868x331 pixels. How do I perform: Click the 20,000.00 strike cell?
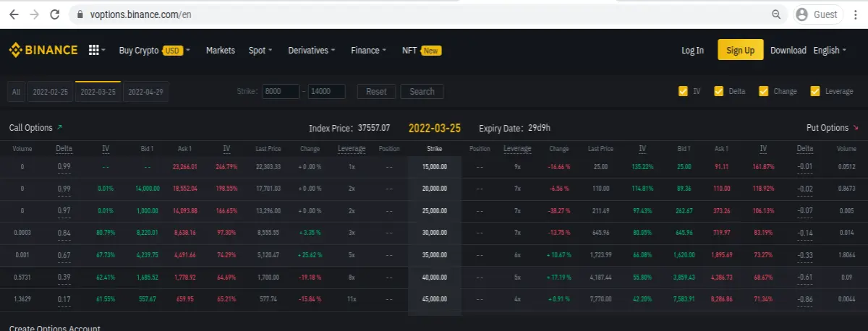[435, 189]
